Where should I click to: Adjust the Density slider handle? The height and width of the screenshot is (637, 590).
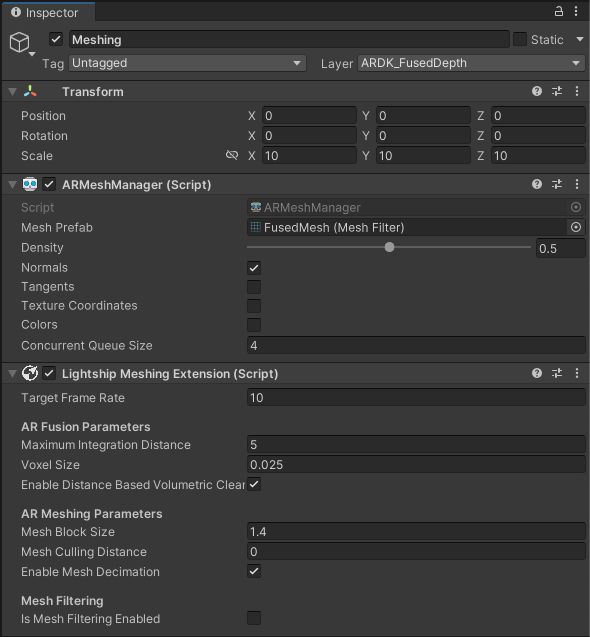(389, 247)
